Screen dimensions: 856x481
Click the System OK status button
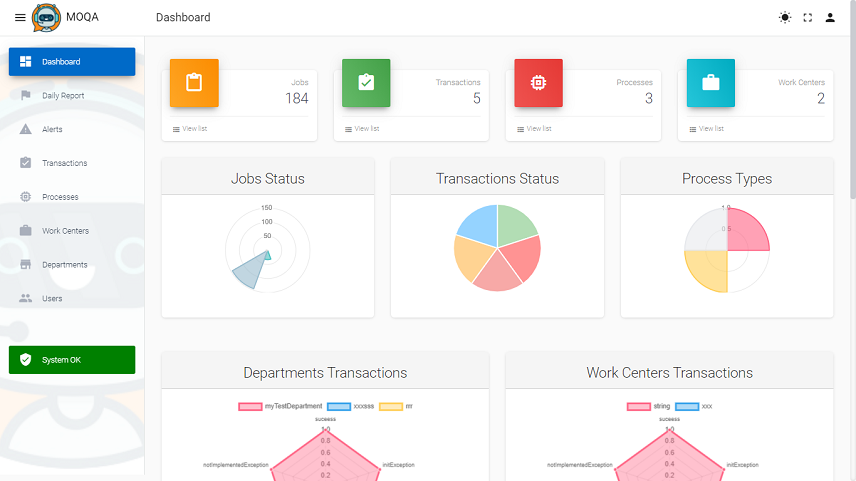pos(72,360)
